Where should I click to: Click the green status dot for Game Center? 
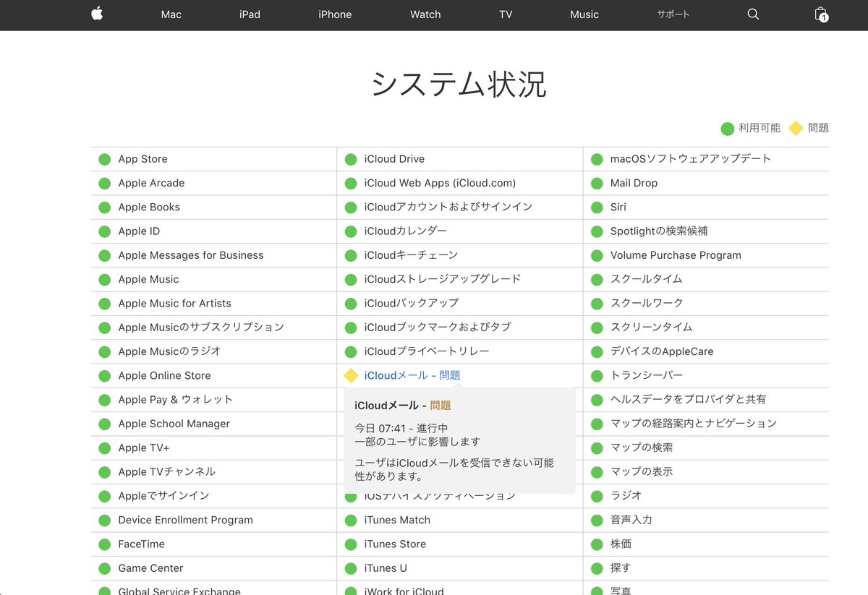coord(105,568)
